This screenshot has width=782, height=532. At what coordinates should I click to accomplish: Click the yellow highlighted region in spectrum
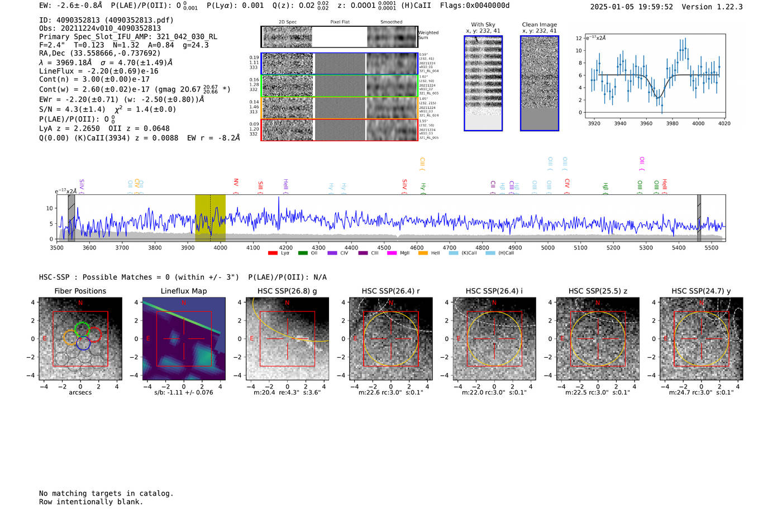[210, 218]
